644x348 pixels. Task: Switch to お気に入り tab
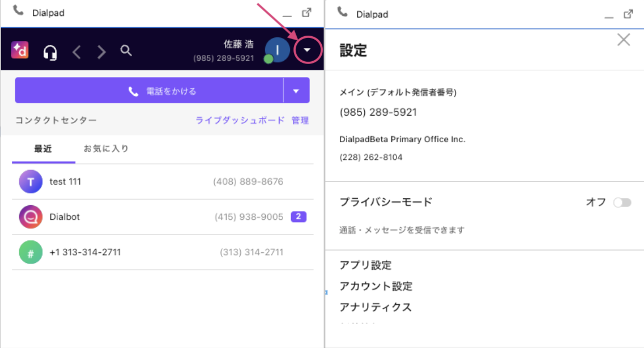pyautogui.click(x=106, y=149)
